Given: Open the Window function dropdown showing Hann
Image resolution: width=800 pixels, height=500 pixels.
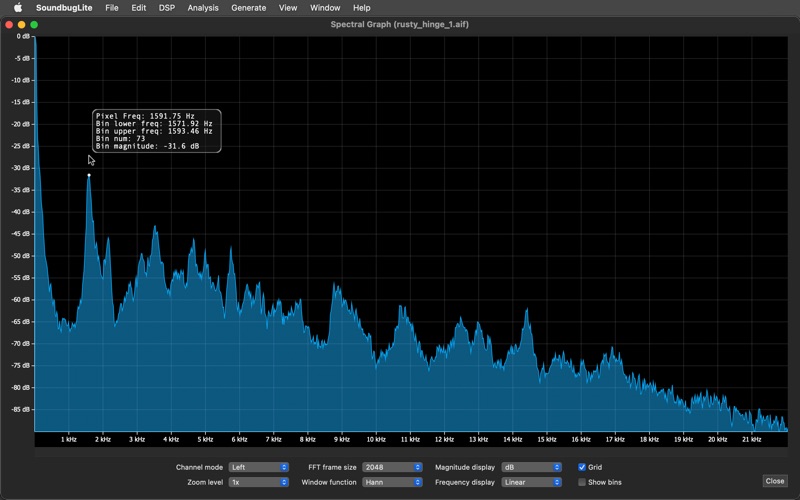Looking at the screenshot, I should pos(392,482).
